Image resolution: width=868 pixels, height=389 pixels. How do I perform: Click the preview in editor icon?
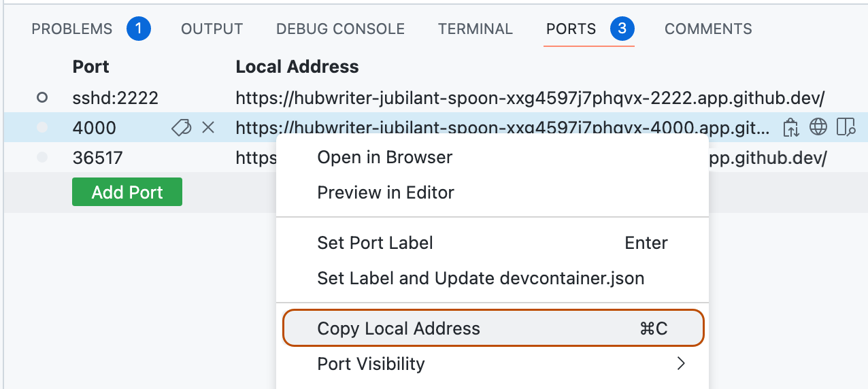pos(846,127)
